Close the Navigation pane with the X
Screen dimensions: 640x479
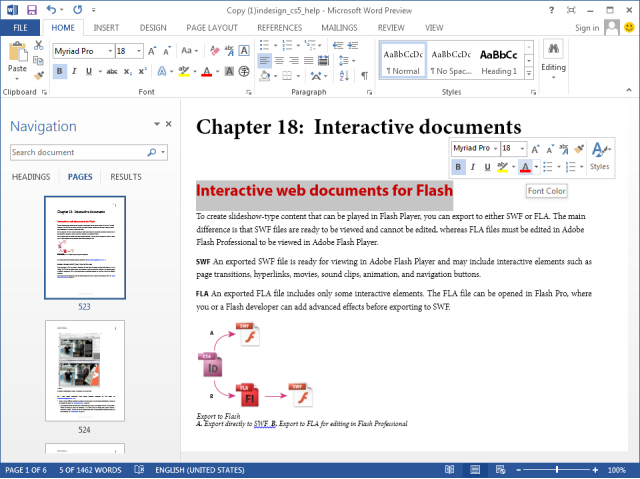[169, 125]
